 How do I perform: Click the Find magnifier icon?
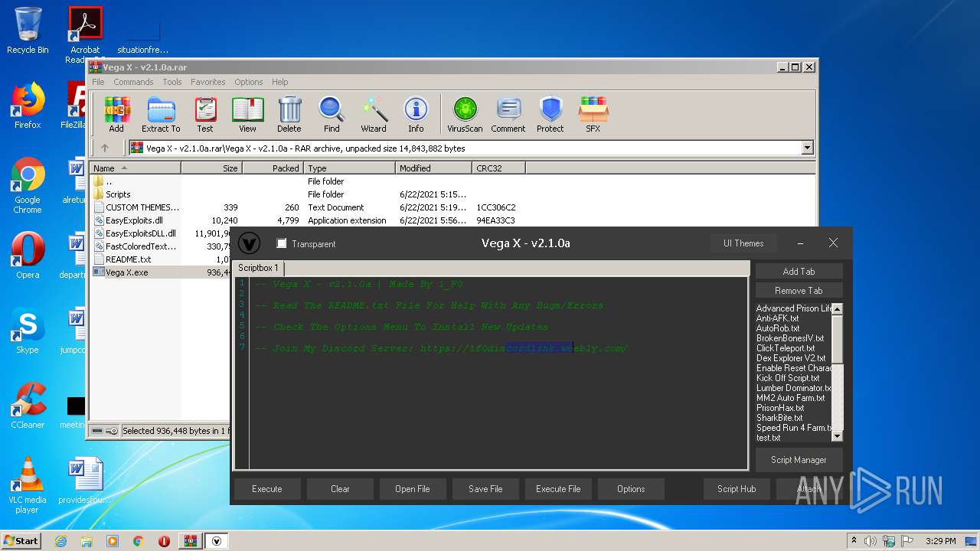pos(332,114)
